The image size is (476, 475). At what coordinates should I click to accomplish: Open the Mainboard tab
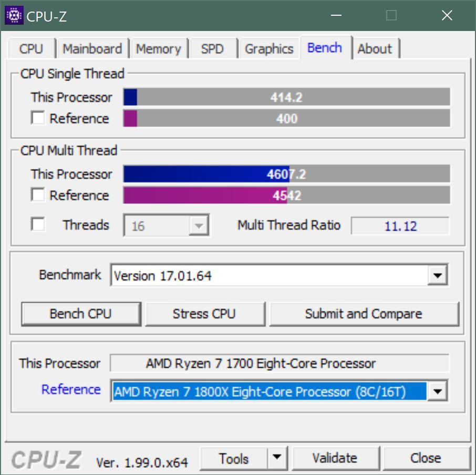point(92,49)
